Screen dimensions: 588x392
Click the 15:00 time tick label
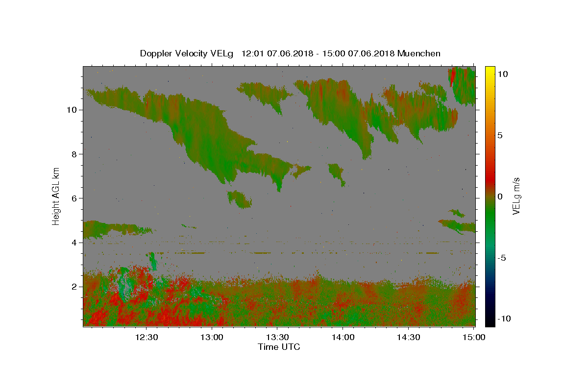(474, 337)
